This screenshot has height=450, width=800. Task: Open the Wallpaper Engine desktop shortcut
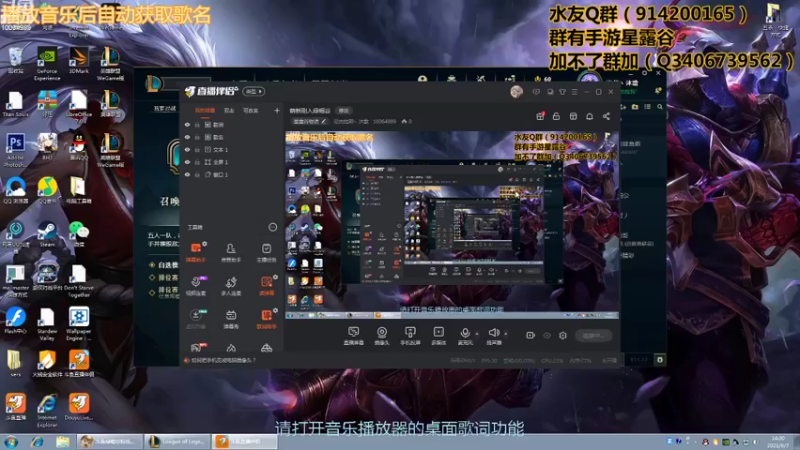tap(79, 324)
